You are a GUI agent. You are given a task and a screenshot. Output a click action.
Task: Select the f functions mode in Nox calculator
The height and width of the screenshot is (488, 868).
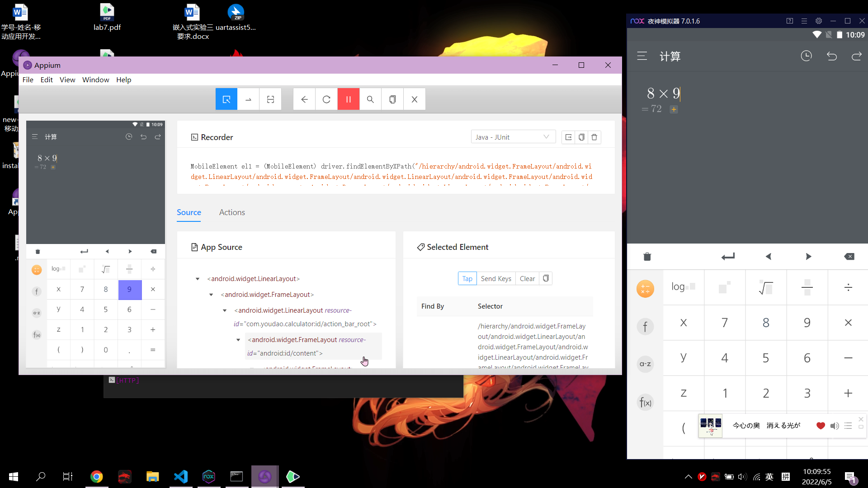[x=645, y=326]
